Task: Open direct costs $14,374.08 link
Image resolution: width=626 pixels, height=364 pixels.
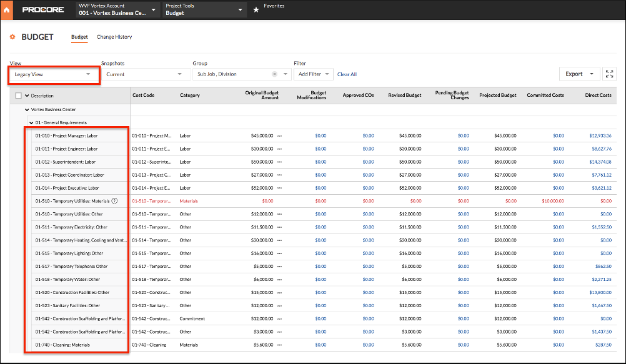Action: 600,162
